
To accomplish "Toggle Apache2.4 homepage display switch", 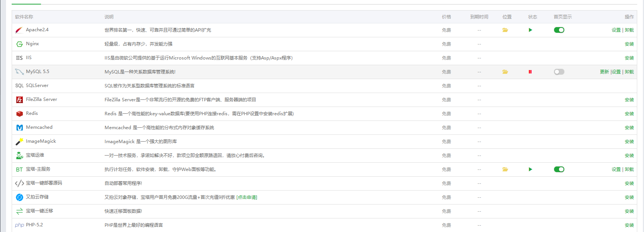I will coord(559,30).
